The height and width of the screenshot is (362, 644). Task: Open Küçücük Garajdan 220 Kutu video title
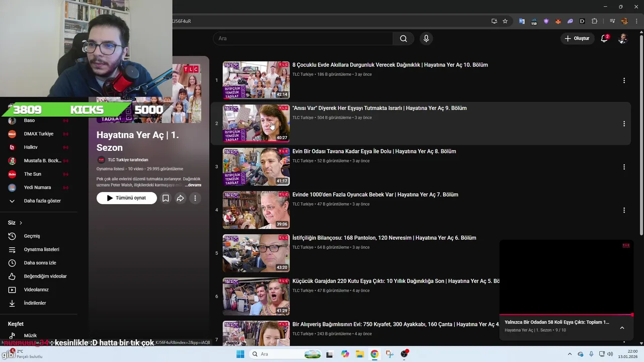pos(396,281)
